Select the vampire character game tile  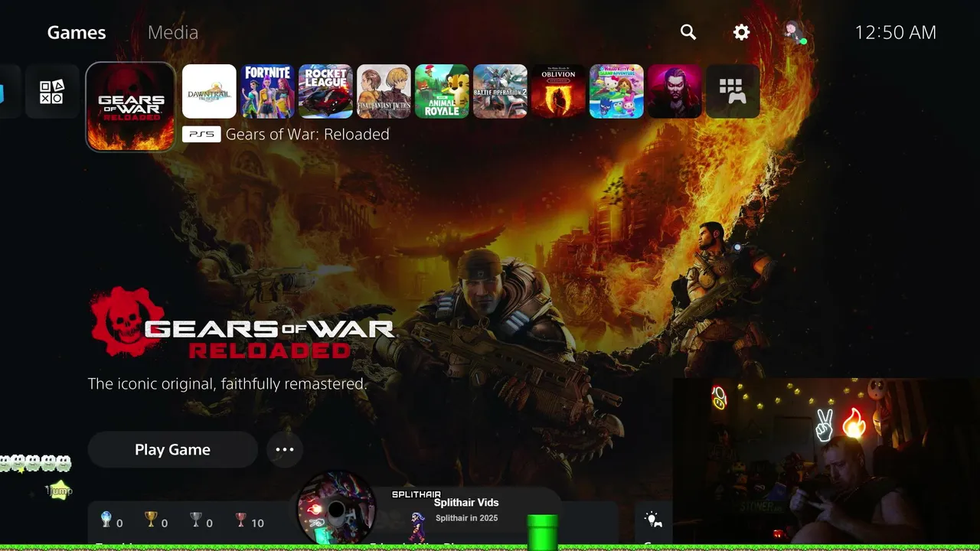(675, 91)
